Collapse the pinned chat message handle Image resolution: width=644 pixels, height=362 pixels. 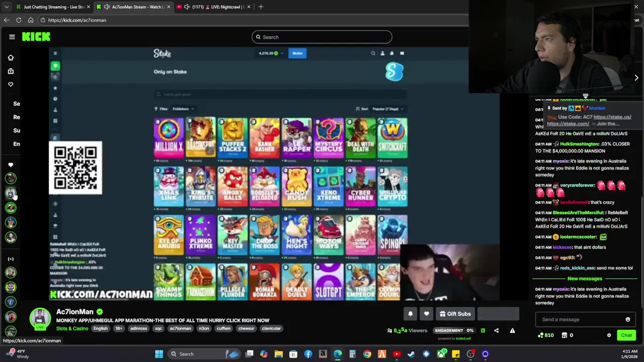[x=585, y=96]
